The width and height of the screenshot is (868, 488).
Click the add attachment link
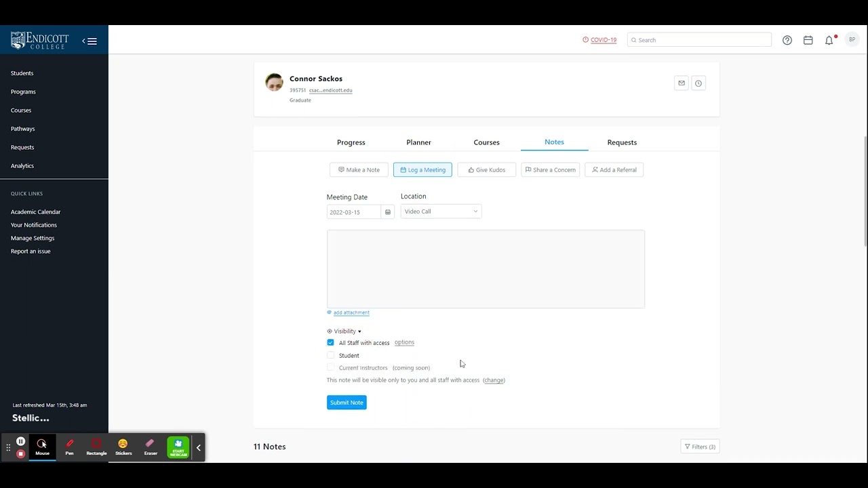click(x=351, y=312)
